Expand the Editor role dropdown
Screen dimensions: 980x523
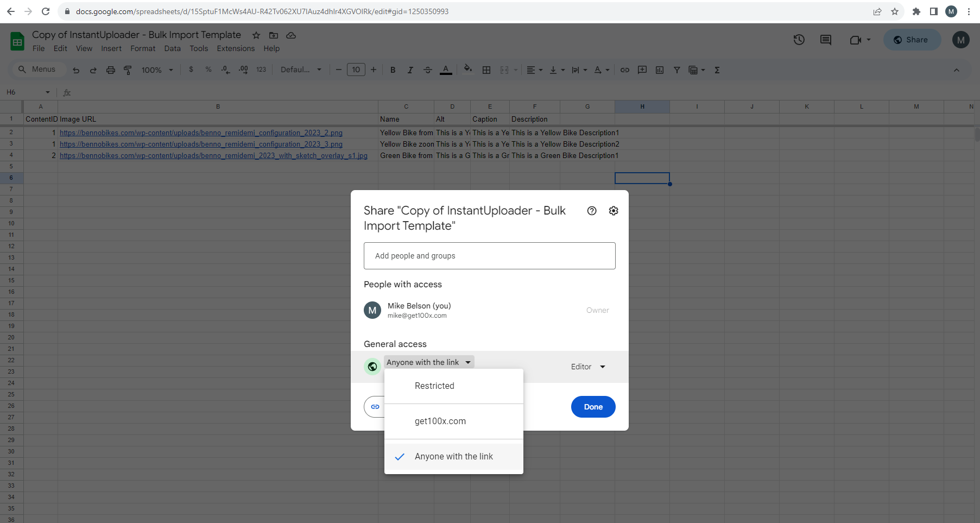[588, 367]
